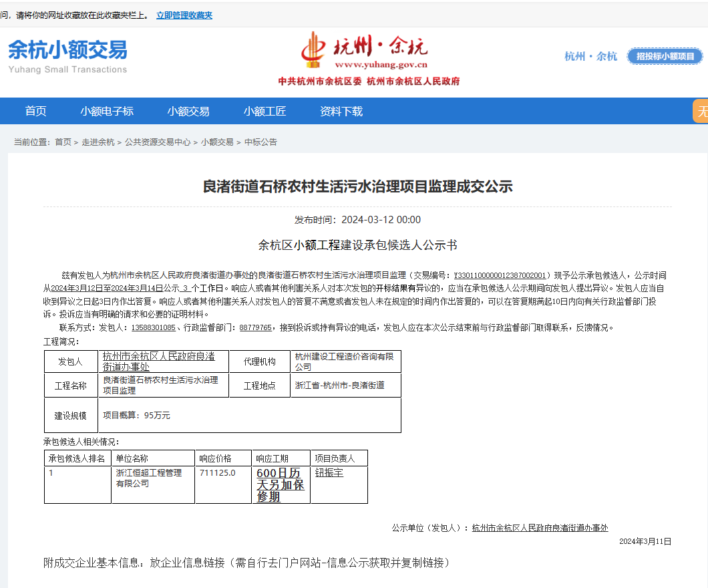
Task: Click the orange button at right edge of navigation bar
Action: coord(700,111)
